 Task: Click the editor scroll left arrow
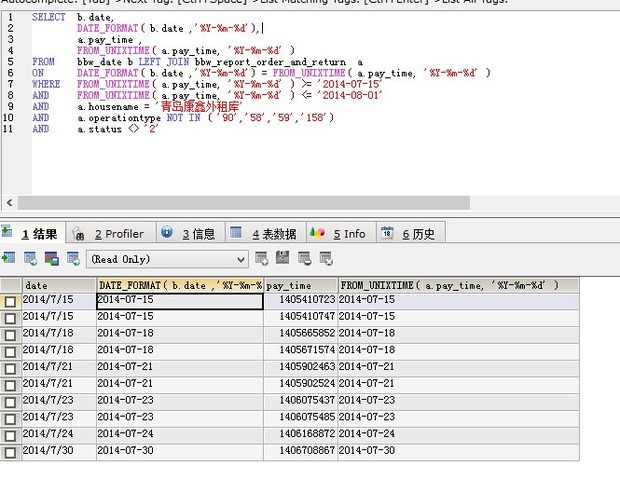pos(9,203)
